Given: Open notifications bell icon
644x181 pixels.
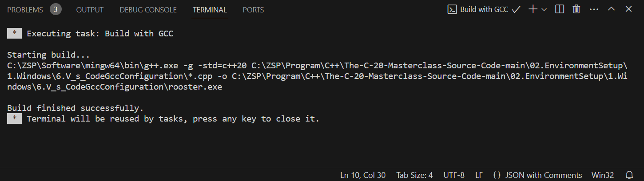Looking at the screenshot, I should pos(629,175).
